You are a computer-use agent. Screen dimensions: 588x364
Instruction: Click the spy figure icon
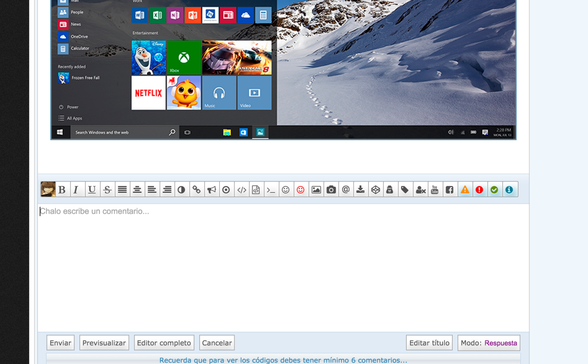(x=390, y=190)
